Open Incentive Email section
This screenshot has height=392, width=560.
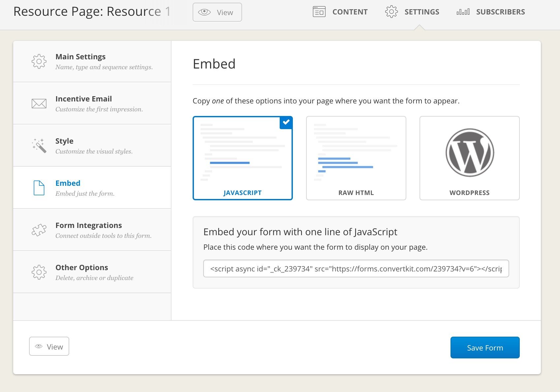click(92, 103)
